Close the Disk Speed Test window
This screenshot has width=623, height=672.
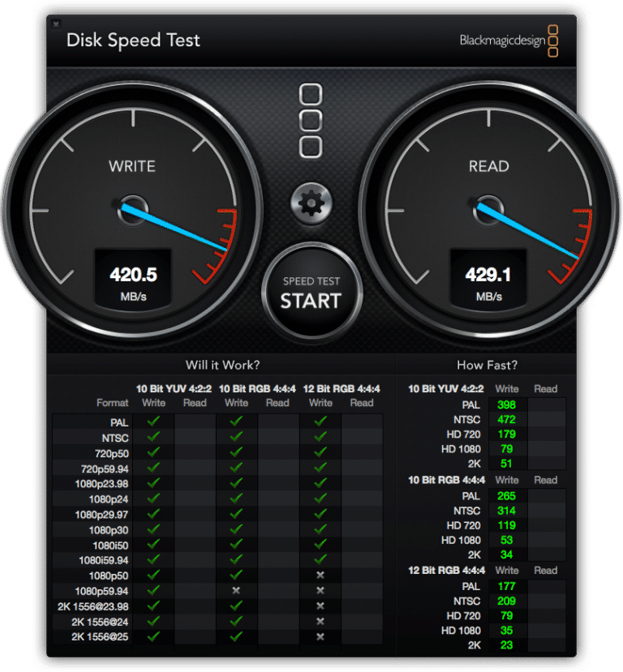coord(56,24)
